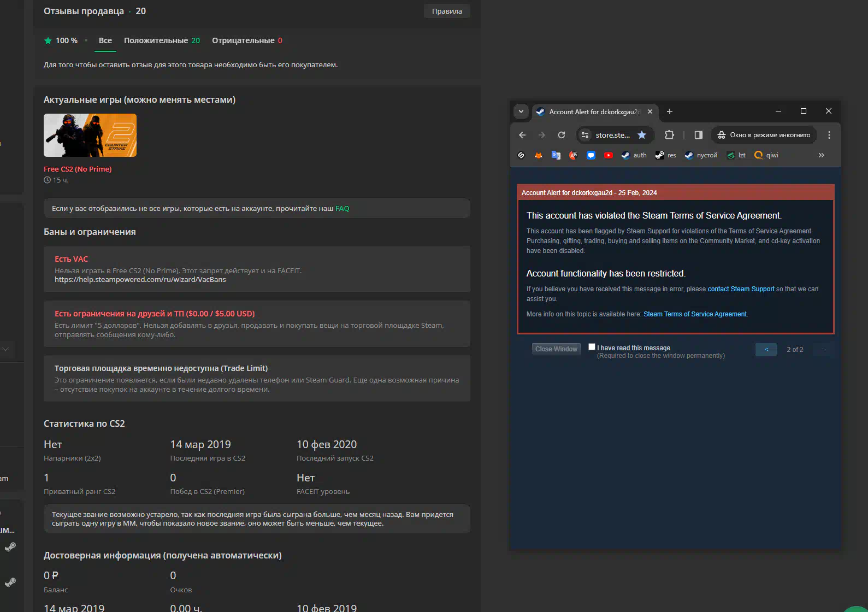The height and width of the screenshot is (612, 868).
Task: Open the Steam res bookmark
Action: (x=666, y=155)
